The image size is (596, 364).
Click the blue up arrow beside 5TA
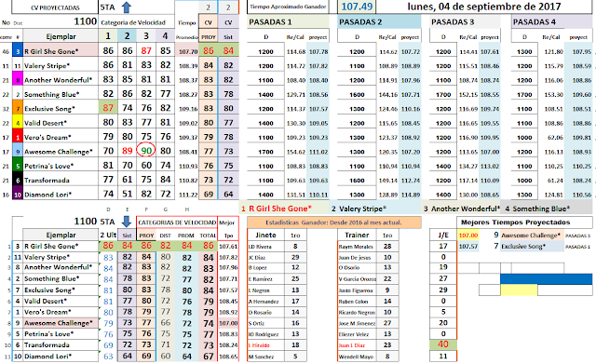[127, 7]
